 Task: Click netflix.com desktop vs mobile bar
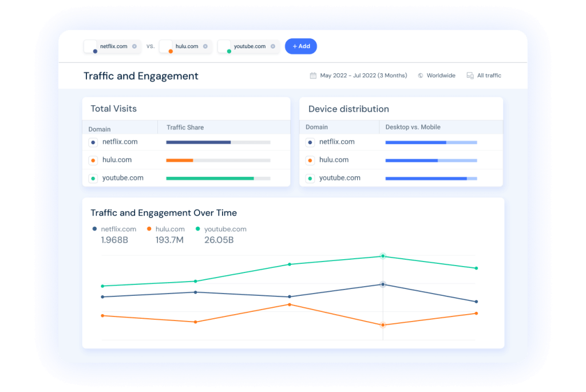(431, 142)
